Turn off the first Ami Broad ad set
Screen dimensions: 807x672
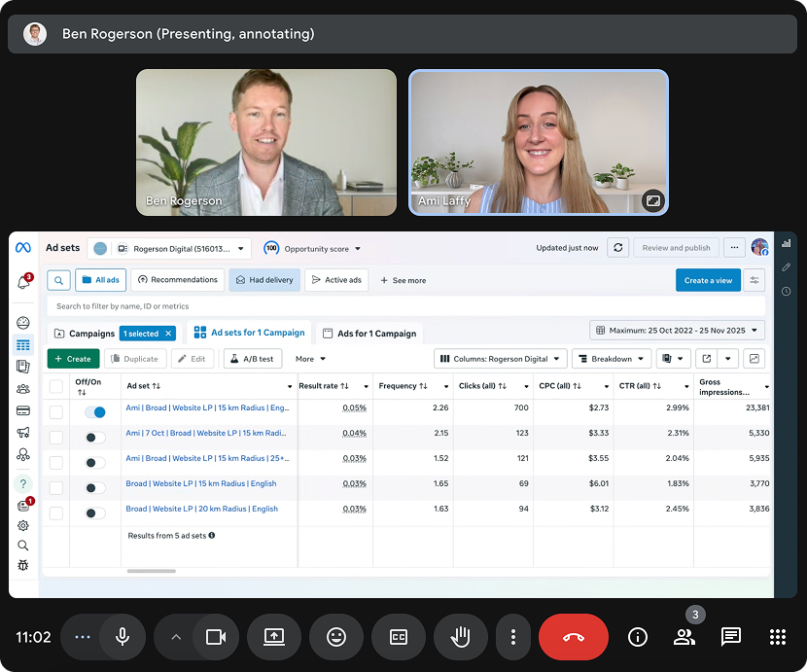coord(95,412)
